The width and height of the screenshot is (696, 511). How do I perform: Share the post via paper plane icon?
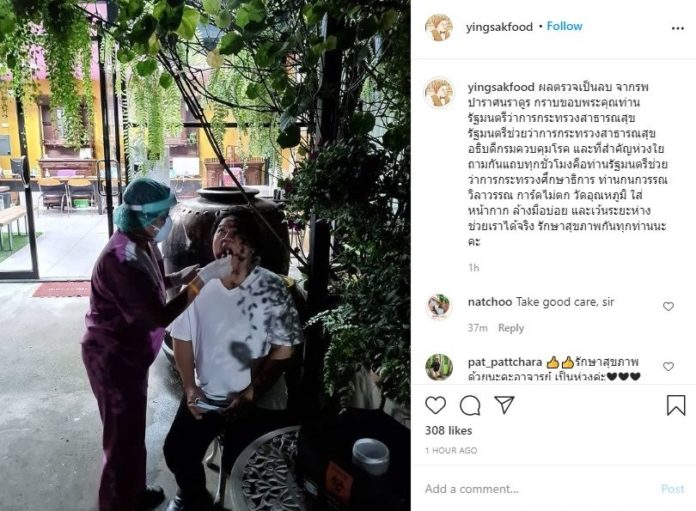coord(504,404)
